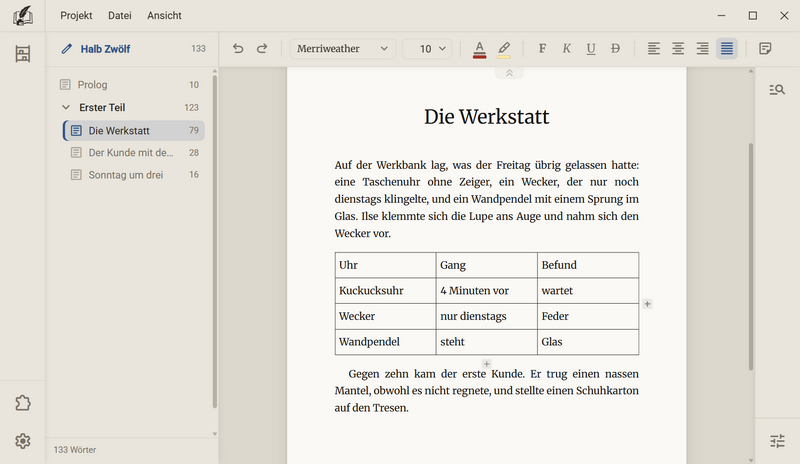Click the nur dienstags cell
800x464 pixels.
pyautogui.click(x=486, y=316)
